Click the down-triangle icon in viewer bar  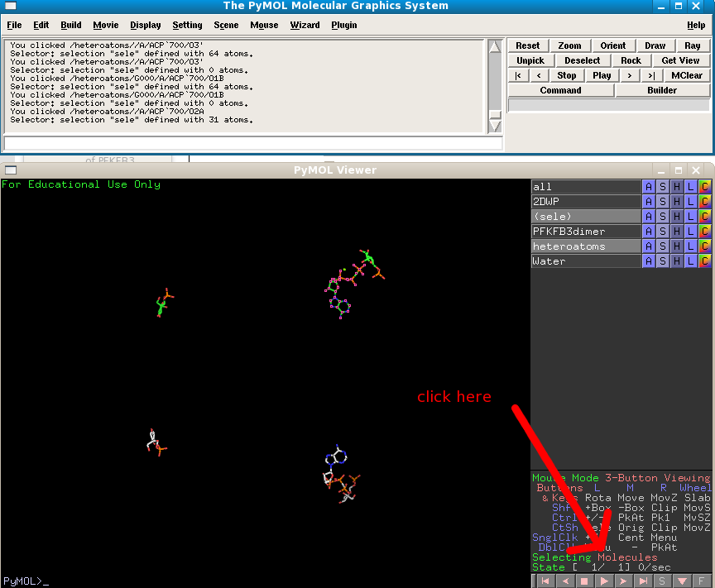683,581
